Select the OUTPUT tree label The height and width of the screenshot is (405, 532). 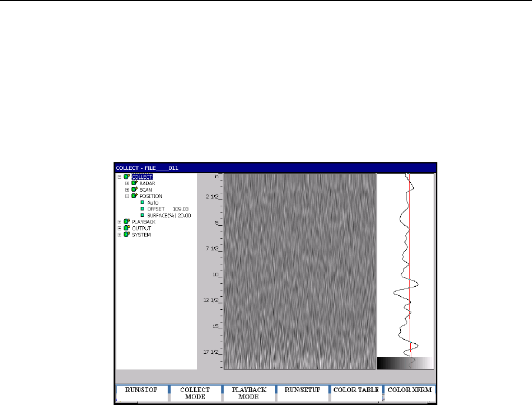pos(141,229)
